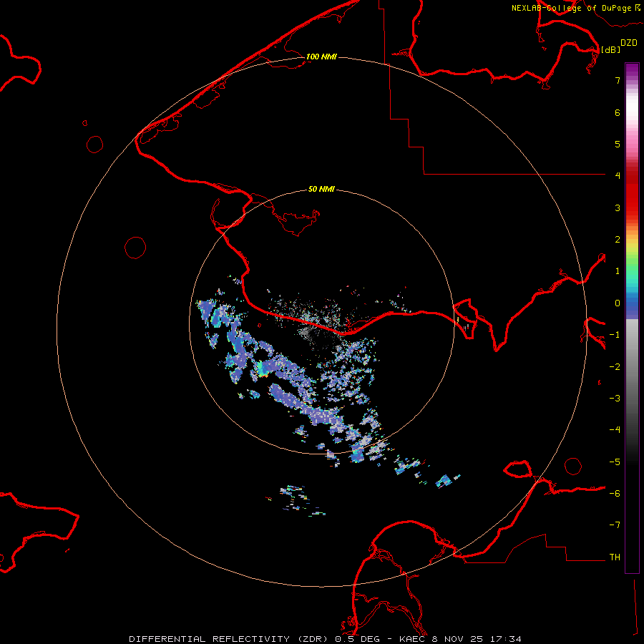644x644 pixels.
Task: Click the "KAEC 8 NOV 25 17:34" timestamp text
Action: click(x=460, y=639)
